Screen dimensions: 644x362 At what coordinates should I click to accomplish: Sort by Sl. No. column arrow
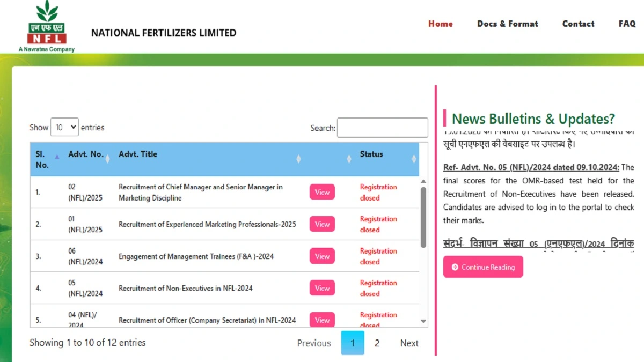[57, 157]
